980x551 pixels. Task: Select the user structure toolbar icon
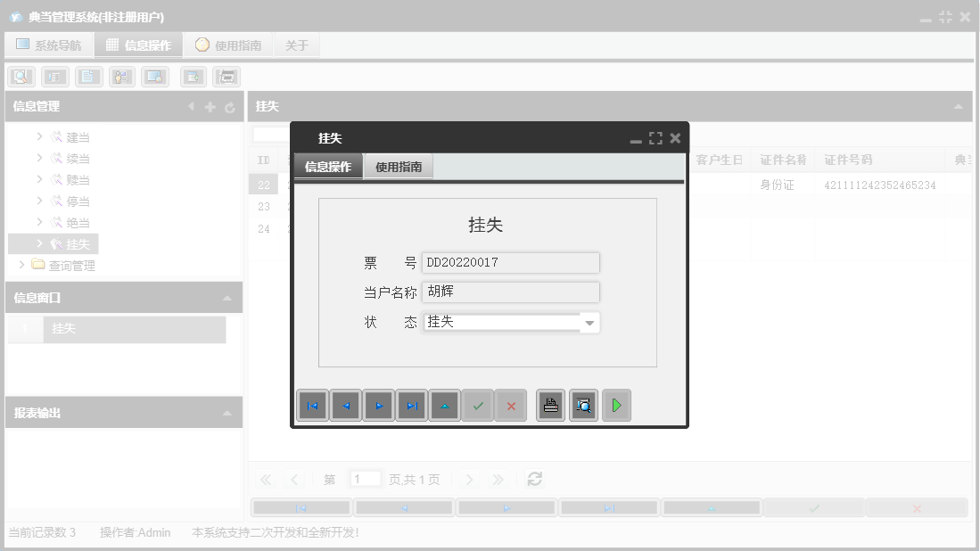tap(121, 76)
